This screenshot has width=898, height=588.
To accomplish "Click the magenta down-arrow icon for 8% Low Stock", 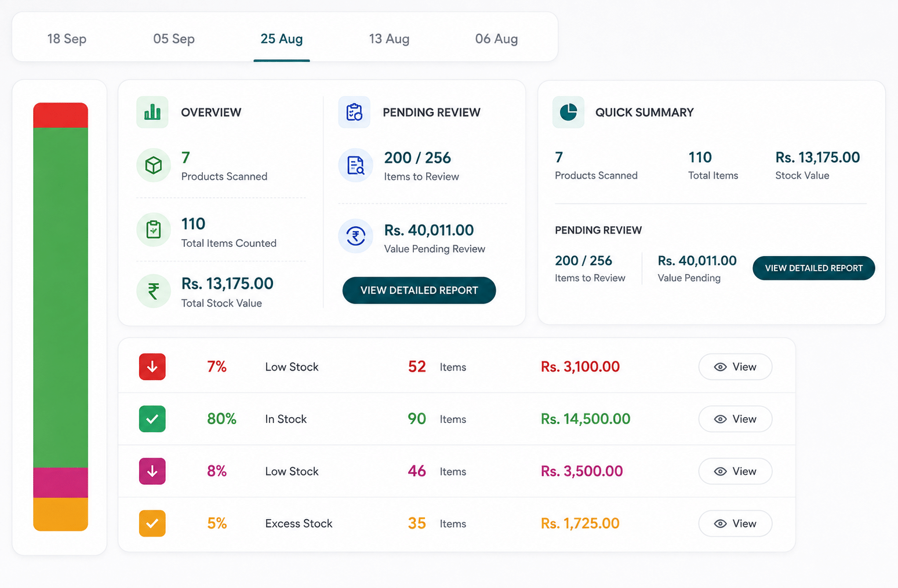I will (152, 471).
